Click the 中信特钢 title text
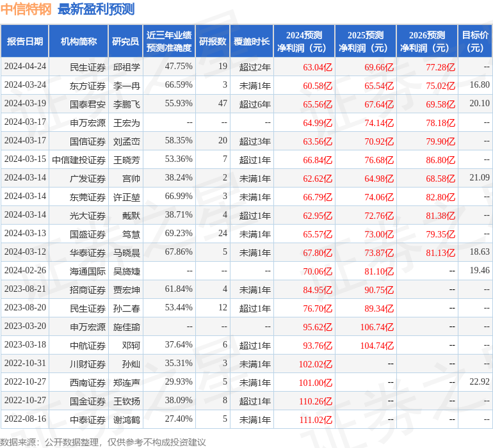This screenshot has width=493, height=448. tap(26, 9)
